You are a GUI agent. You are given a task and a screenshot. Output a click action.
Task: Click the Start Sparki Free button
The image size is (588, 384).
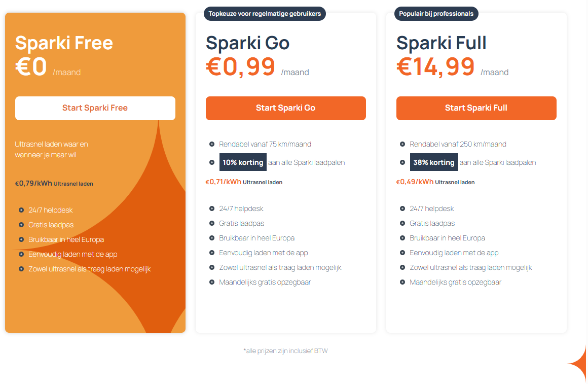coord(95,108)
